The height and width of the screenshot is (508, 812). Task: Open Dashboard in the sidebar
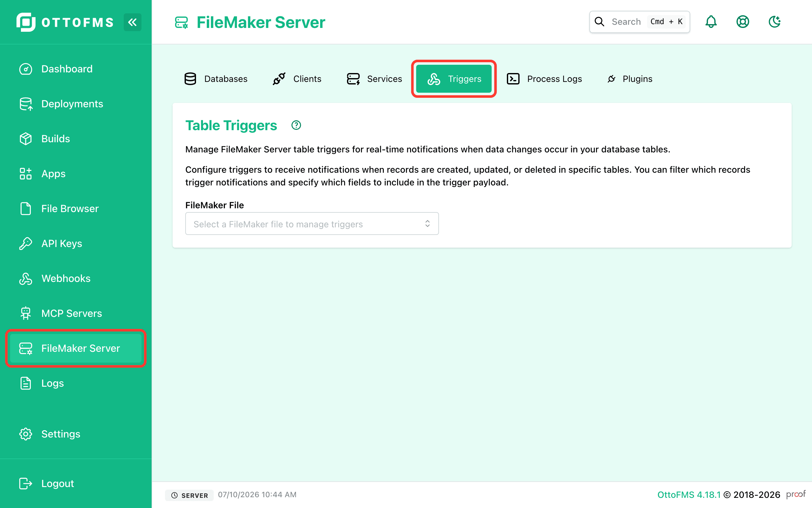coord(76,69)
